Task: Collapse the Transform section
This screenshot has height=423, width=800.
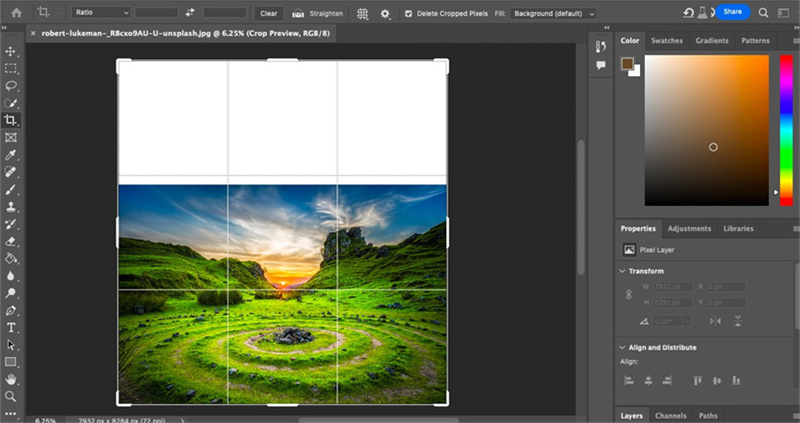Action: [x=623, y=271]
